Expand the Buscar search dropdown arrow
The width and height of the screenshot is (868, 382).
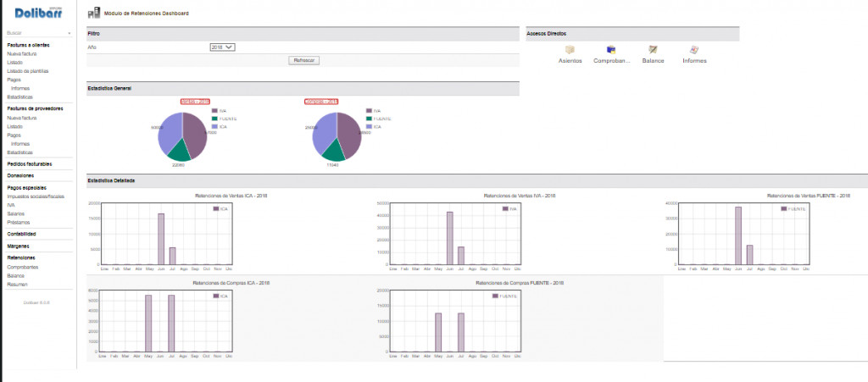(70, 33)
